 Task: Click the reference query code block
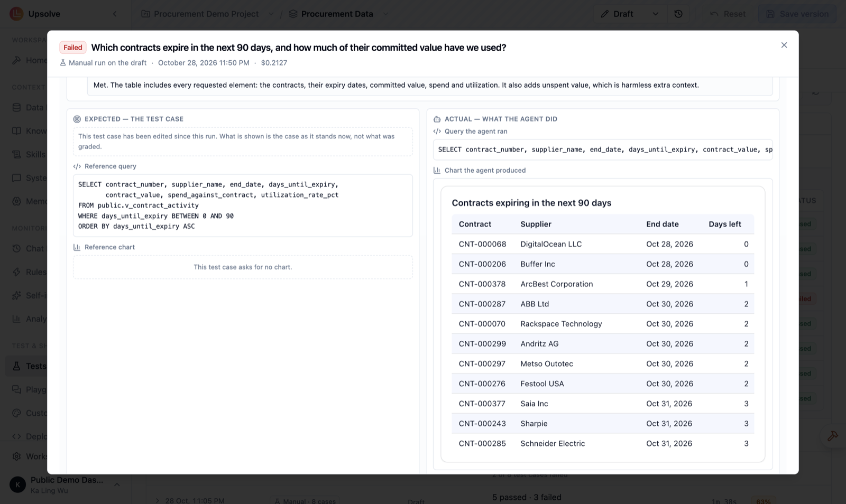[x=243, y=206]
